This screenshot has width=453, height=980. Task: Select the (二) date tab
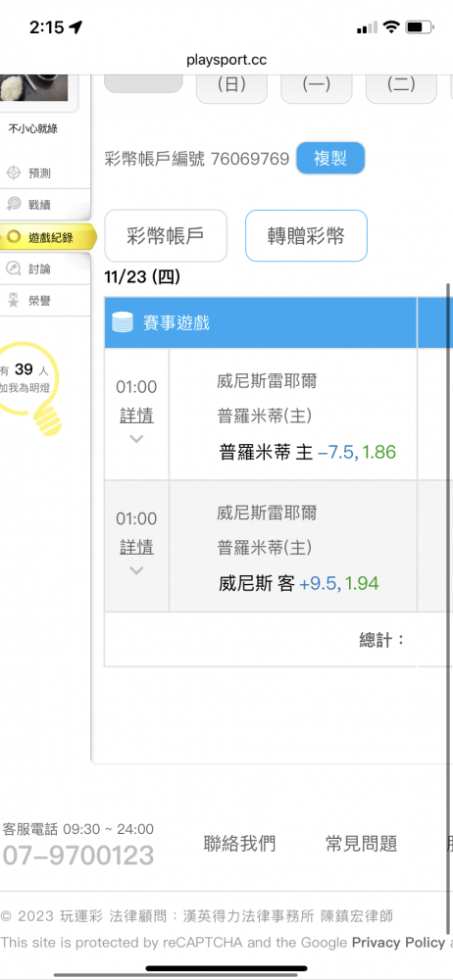point(401,86)
